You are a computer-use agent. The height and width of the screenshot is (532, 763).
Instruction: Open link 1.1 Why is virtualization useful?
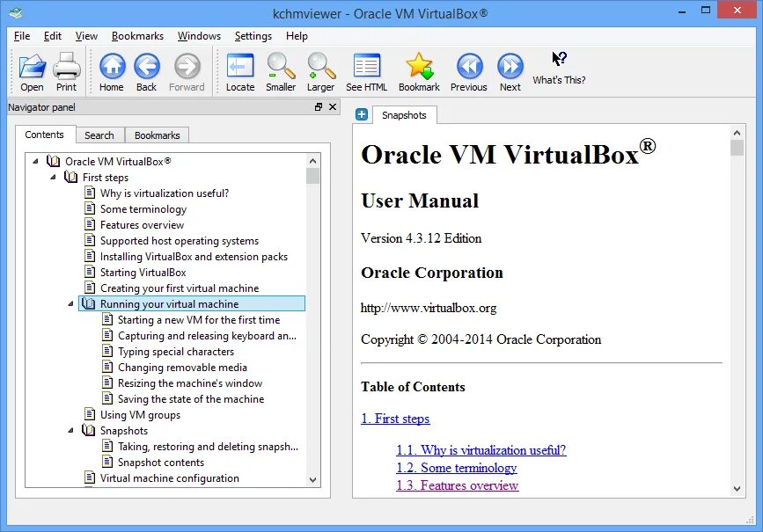point(481,450)
